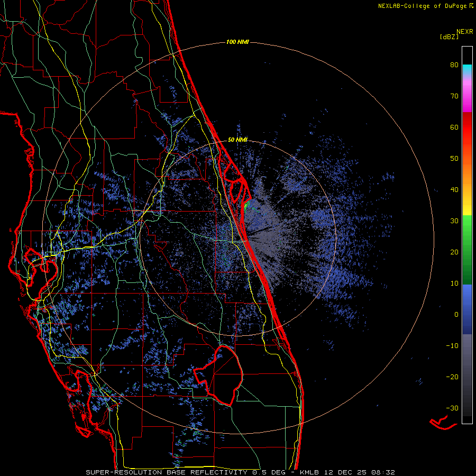Image resolution: width=476 pixels, height=476 pixels.
Task: Click SUPER-RESOLUTION BASE REFLECTIVITY caption text
Action: tap(167, 472)
